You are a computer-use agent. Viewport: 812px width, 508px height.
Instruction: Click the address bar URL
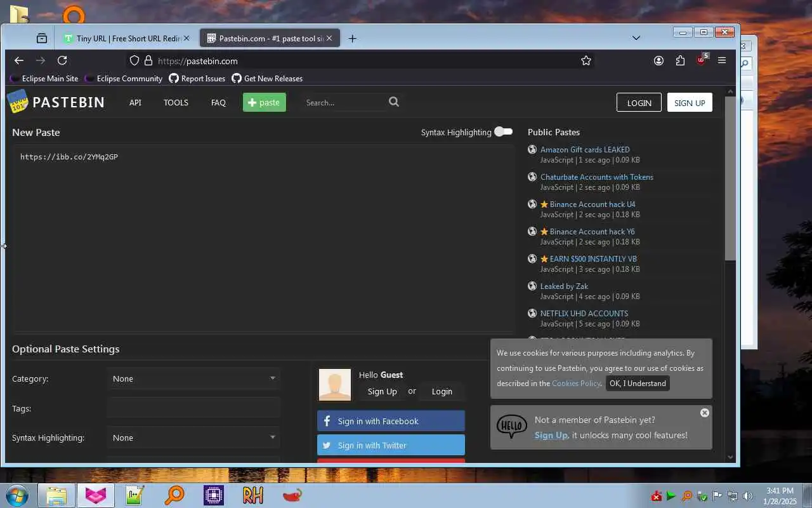[198, 61]
